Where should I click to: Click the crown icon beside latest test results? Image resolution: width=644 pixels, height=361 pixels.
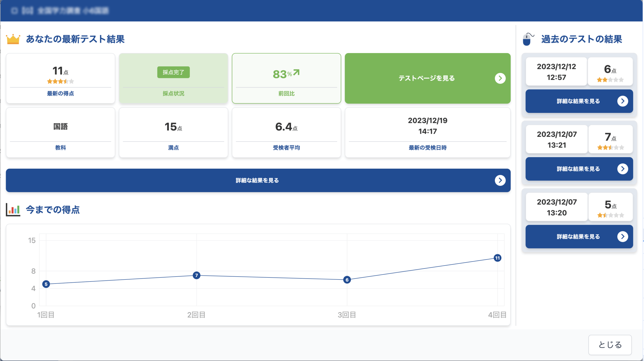[x=13, y=39]
